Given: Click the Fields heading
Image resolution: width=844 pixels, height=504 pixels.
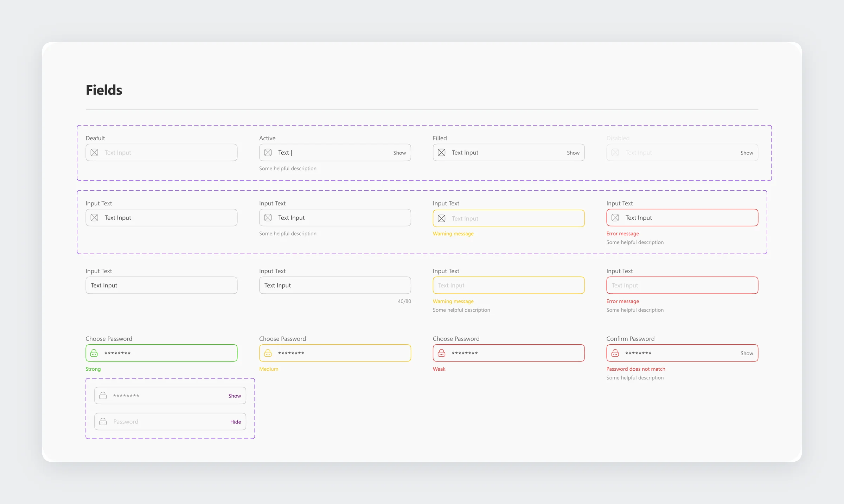Looking at the screenshot, I should click(104, 90).
